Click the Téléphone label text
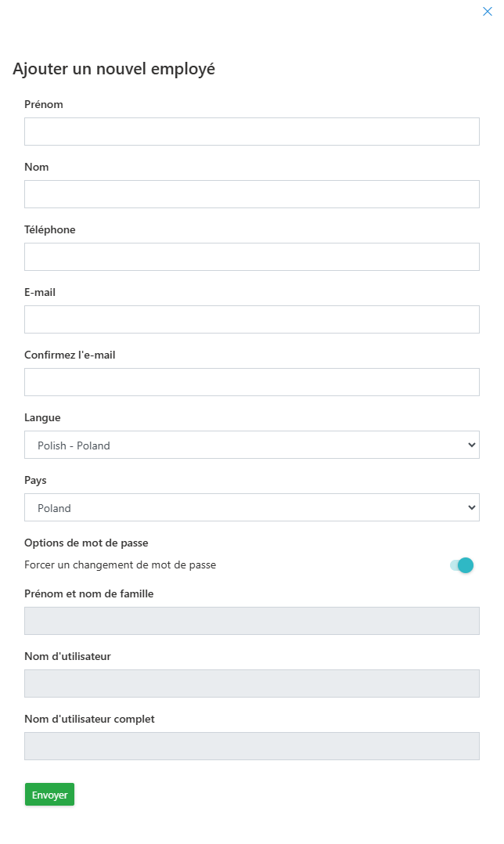 point(50,229)
